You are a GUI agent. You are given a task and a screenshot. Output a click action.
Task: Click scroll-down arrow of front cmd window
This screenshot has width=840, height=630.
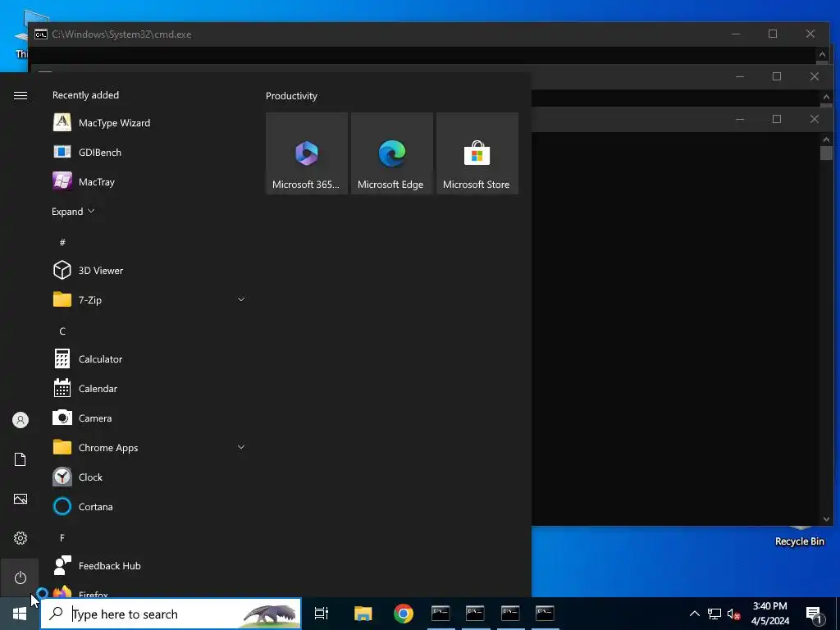[x=826, y=518]
